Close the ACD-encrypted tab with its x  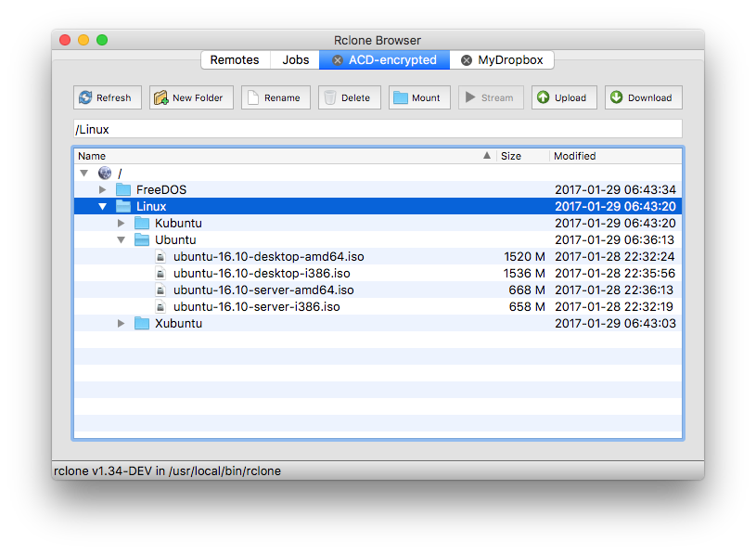pos(337,59)
